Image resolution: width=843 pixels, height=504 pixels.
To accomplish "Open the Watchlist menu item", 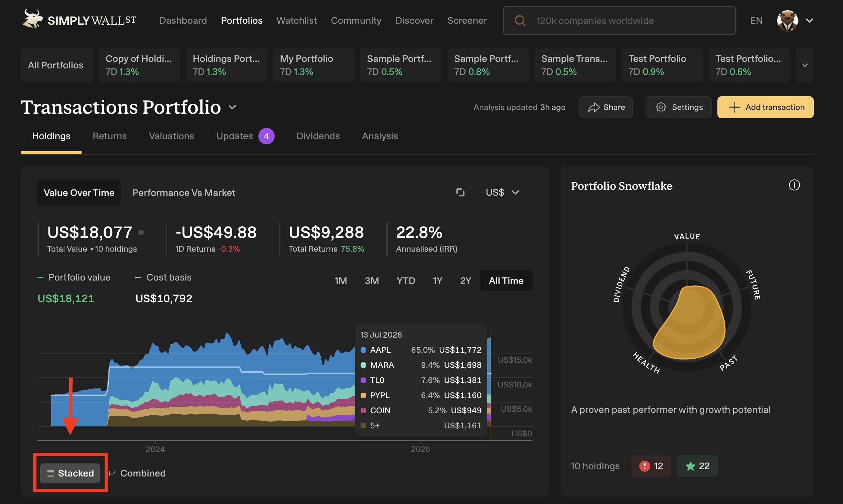I will point(297,21).
